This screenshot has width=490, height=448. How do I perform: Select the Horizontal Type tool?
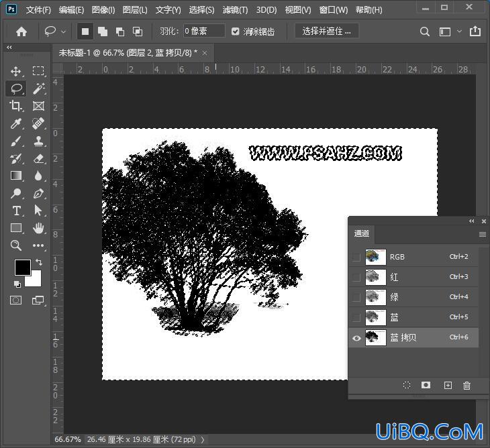pos(16,211)
